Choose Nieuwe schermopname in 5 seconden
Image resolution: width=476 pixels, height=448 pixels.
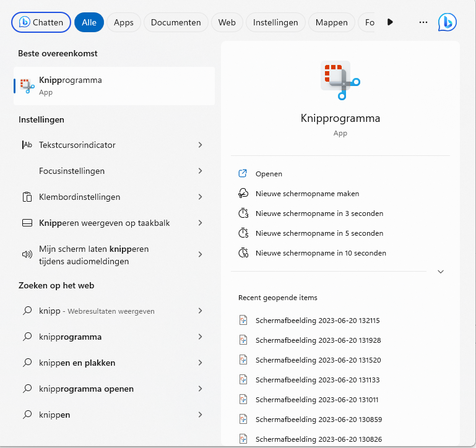(319, 233)
